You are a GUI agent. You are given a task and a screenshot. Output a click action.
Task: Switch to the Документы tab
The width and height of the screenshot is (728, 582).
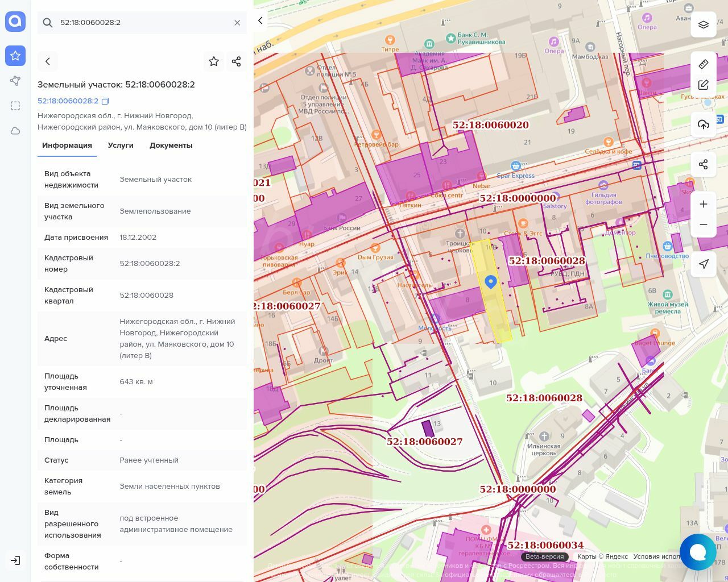(x=171, y=145)
